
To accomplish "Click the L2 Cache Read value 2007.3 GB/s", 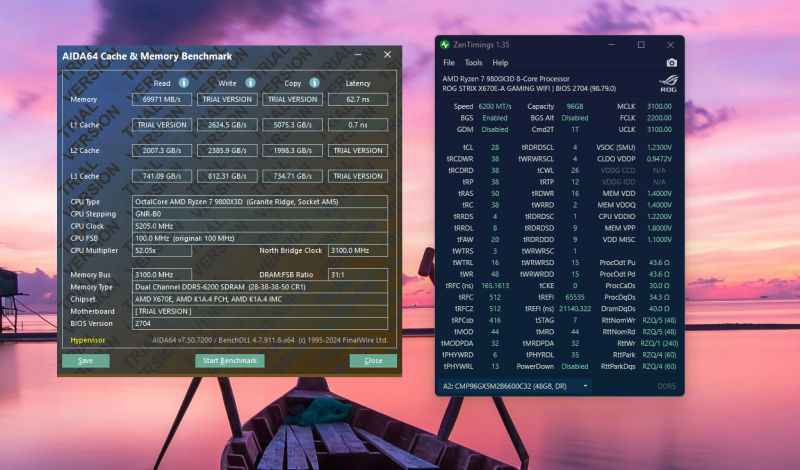I will [x=162, y=151].
